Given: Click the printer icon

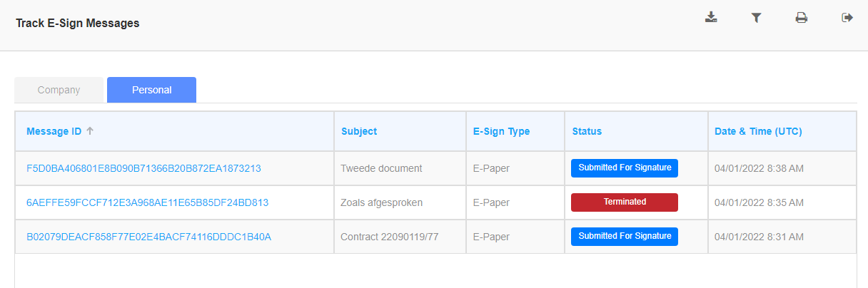Looking at the screenshot, I should pyautogui.click(x=802, y=18).
